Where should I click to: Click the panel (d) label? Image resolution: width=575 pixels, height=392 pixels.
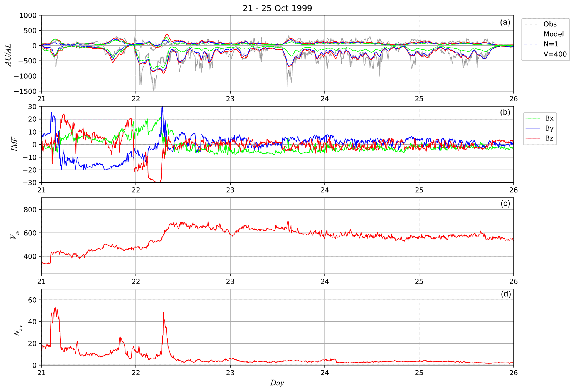pos(505,294)
